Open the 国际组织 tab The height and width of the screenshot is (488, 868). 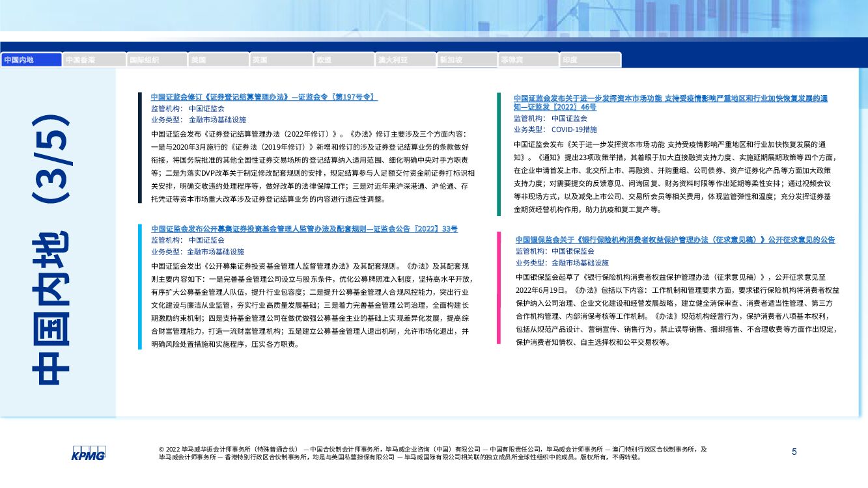coord(156,59)
